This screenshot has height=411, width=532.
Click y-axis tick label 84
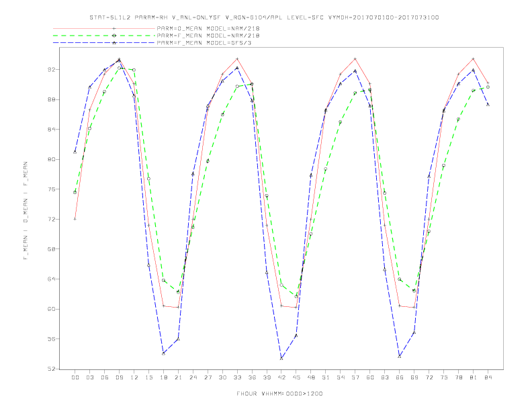coord(51,129)
